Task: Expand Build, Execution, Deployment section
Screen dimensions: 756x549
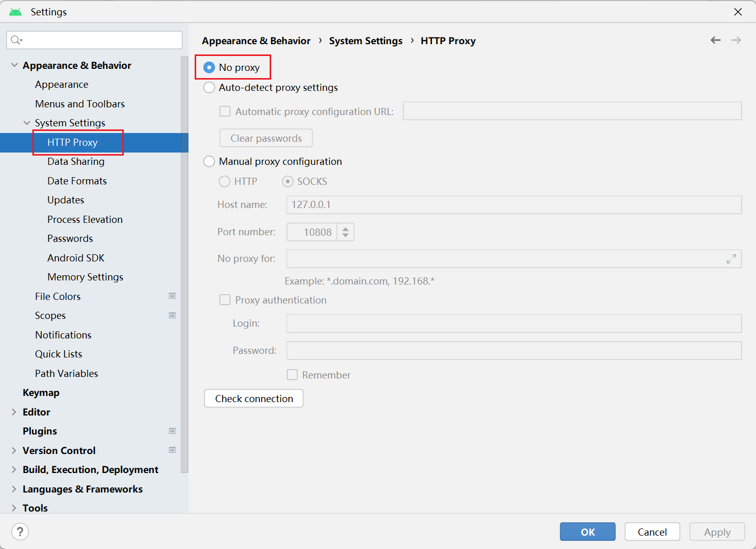Action: tap(14, 469)
